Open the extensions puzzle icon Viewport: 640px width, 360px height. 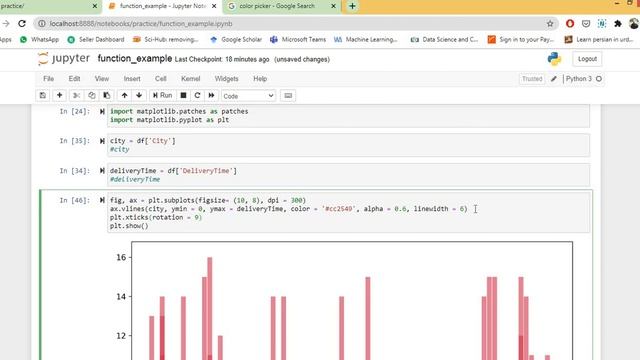618,24
